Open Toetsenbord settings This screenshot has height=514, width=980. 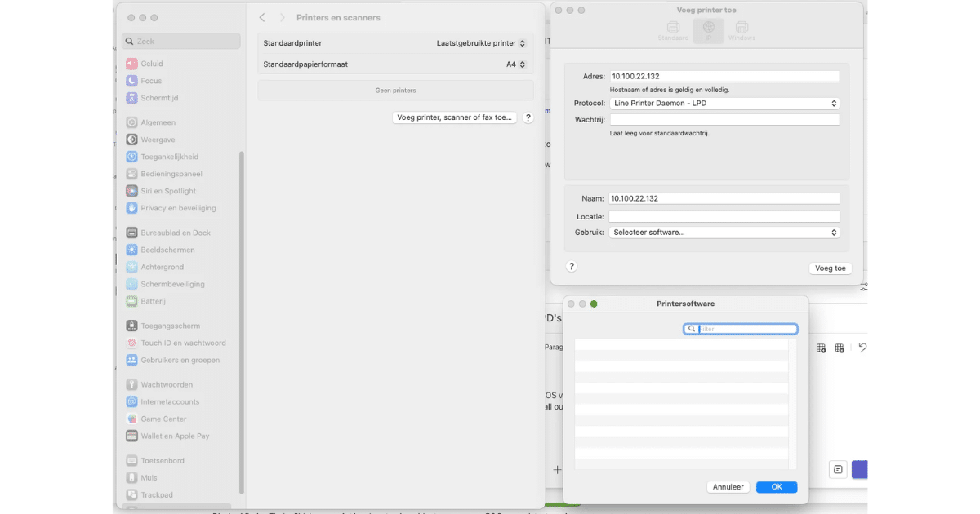pos(161,460)
